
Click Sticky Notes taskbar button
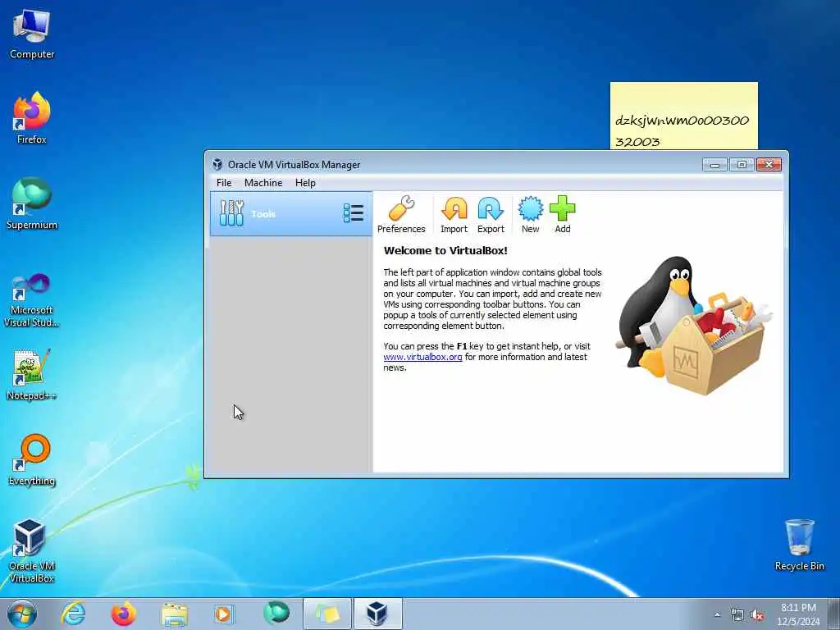pos(327,614)
